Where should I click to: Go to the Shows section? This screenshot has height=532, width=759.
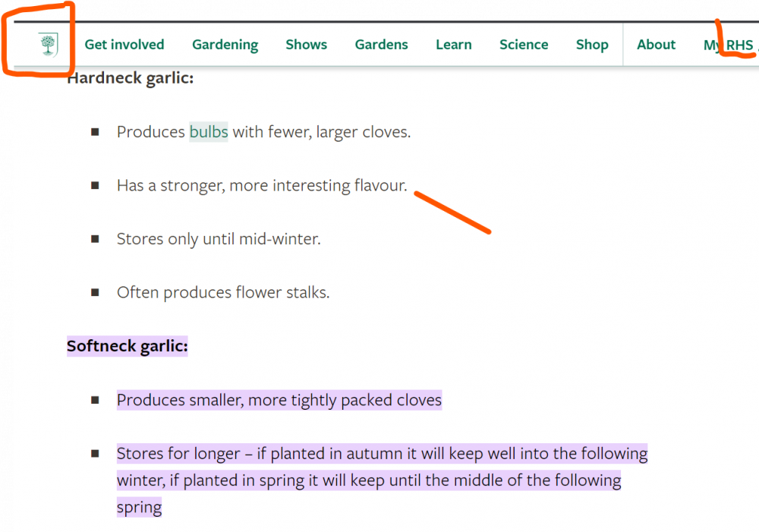pos(307,45)
